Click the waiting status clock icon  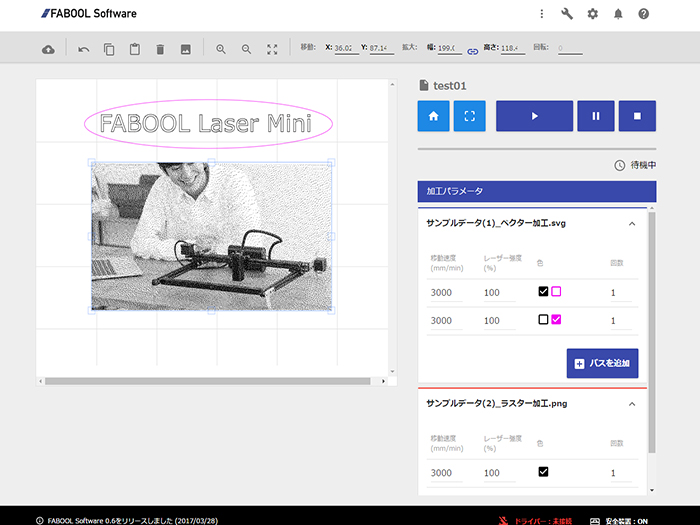coord(620,165)
